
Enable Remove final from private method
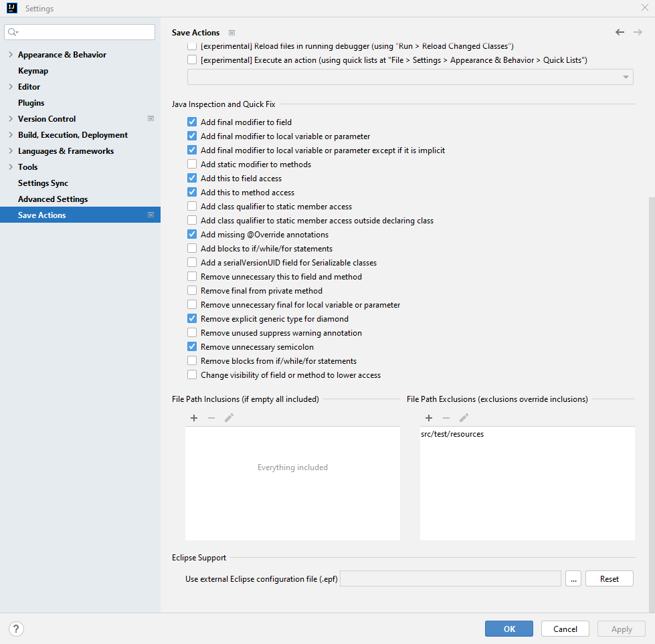tap(192, 291)
